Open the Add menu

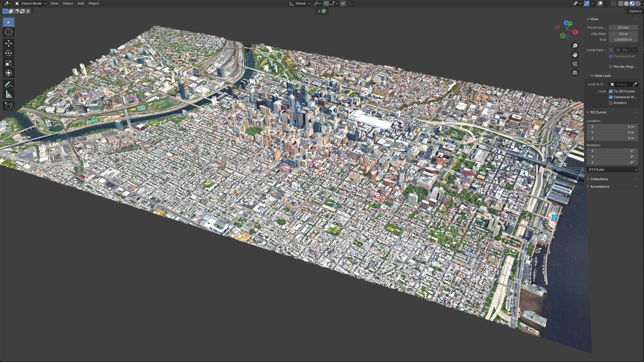click(x=81, y=4)
